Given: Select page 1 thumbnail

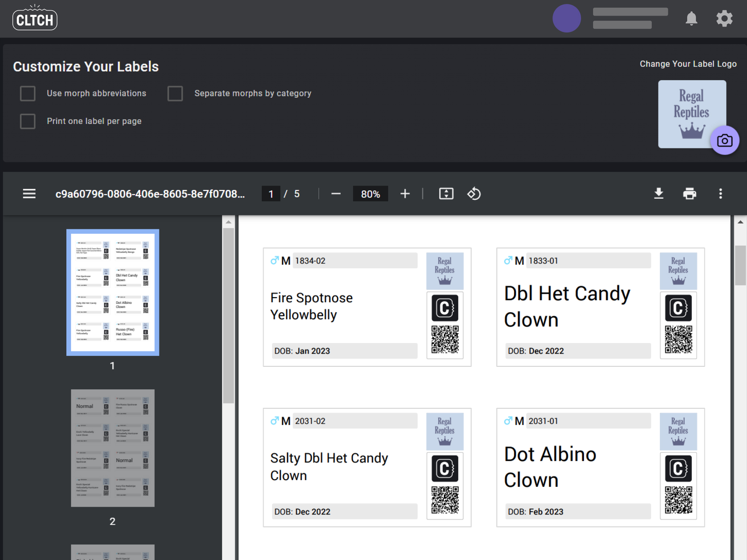Looking at the screenshot, I should 113,292.
